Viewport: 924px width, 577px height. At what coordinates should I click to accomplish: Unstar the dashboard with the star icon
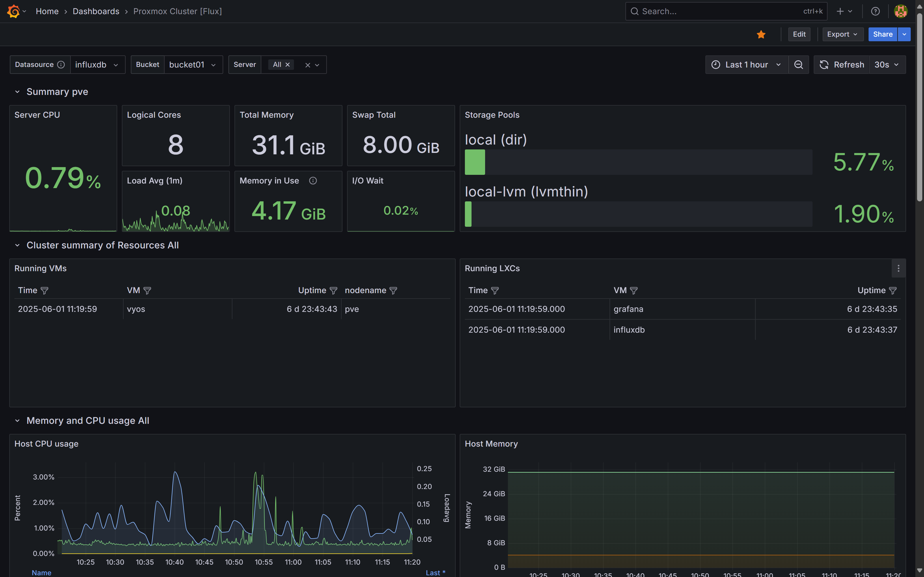pyautogui.click(x=761, y=34)
